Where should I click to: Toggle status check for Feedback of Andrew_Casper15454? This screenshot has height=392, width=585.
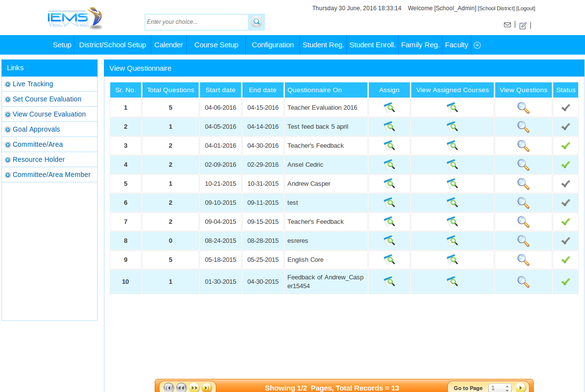tap(565, 282)
